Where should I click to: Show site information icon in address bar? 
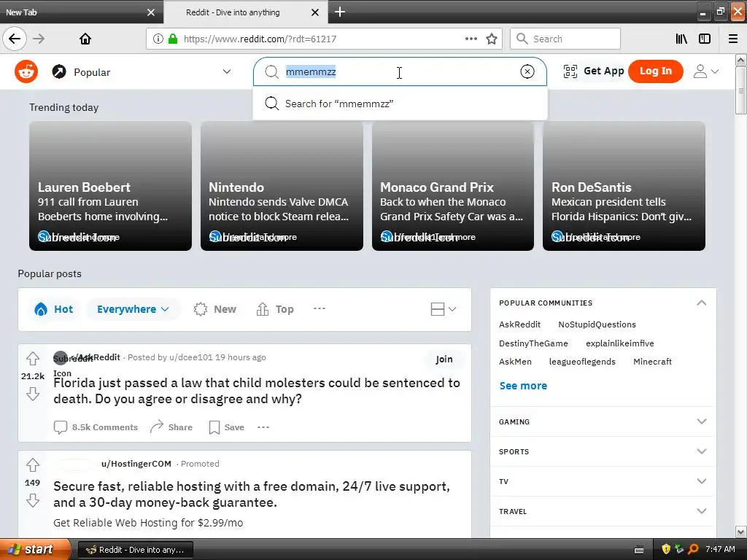pyautogui.click(x=158, y=39)
